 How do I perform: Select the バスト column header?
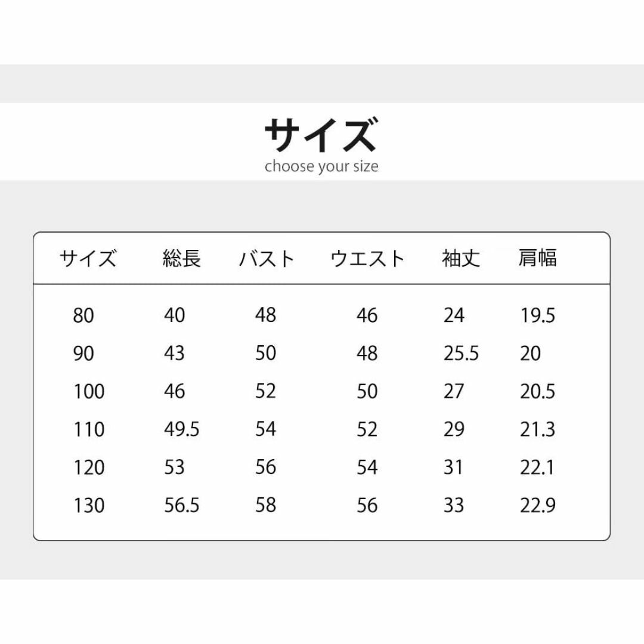[267, 259]
